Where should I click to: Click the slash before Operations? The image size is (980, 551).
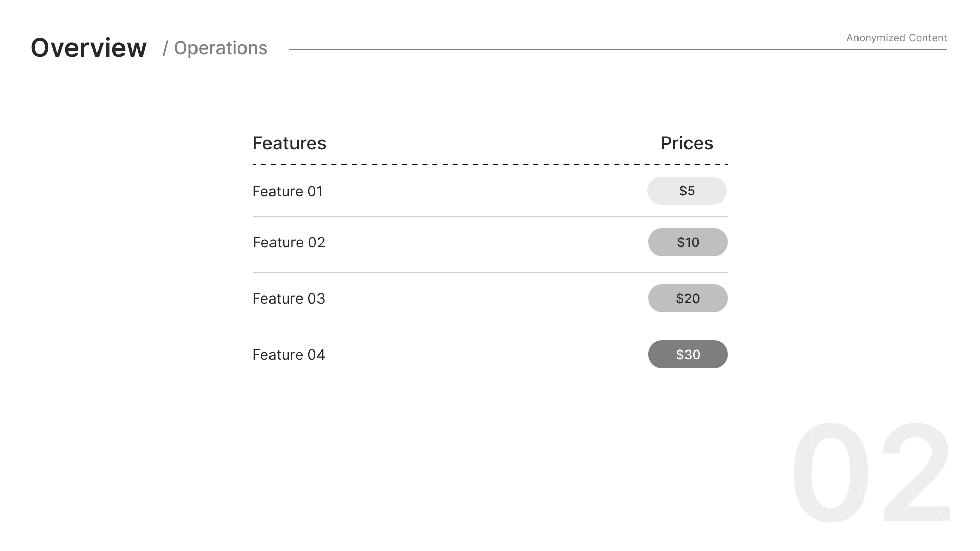[165, 48]
